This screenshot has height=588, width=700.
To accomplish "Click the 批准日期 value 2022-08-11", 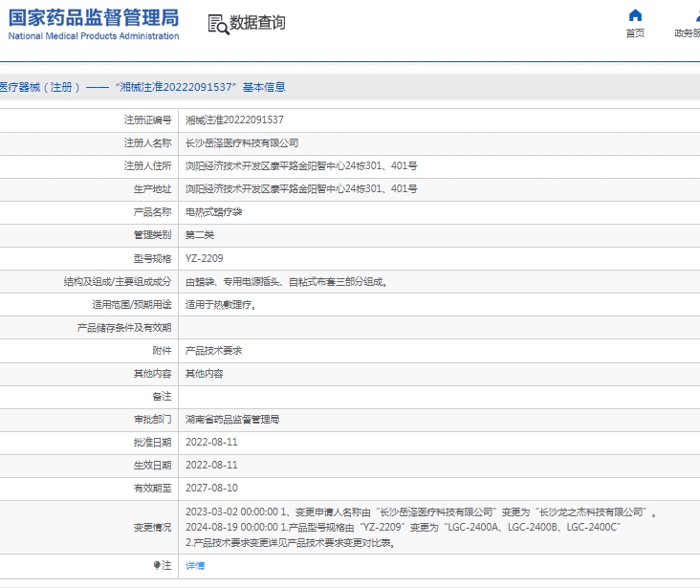I will coord(211,442).
